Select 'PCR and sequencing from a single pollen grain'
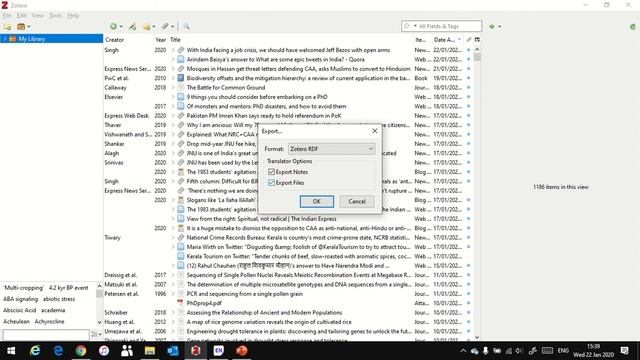 coord(288,293)
